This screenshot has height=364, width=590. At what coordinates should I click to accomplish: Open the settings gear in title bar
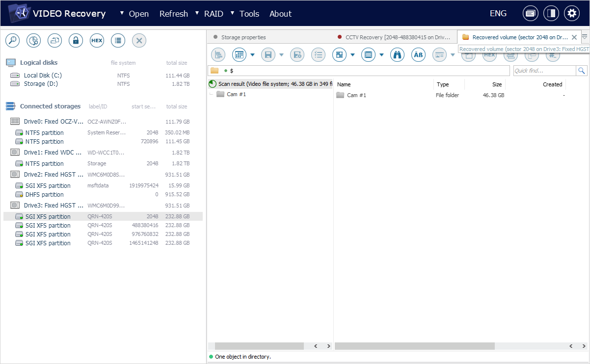pos(571,14)
